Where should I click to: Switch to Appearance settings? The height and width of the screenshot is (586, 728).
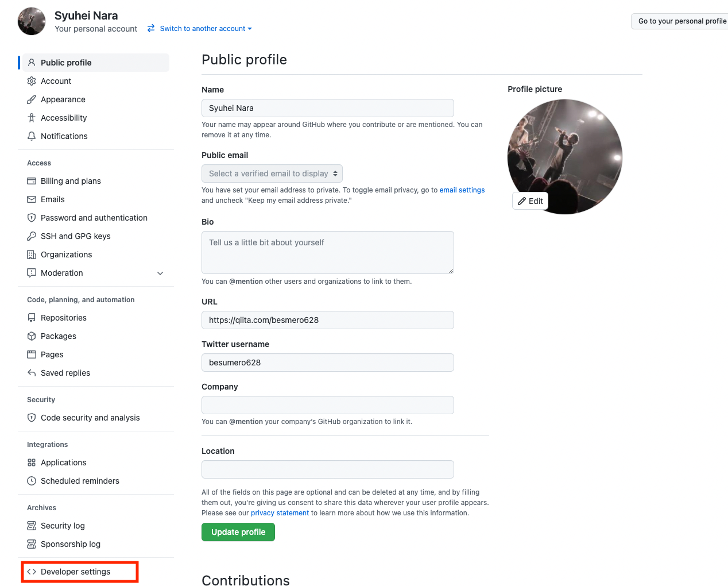pos(62,99)
